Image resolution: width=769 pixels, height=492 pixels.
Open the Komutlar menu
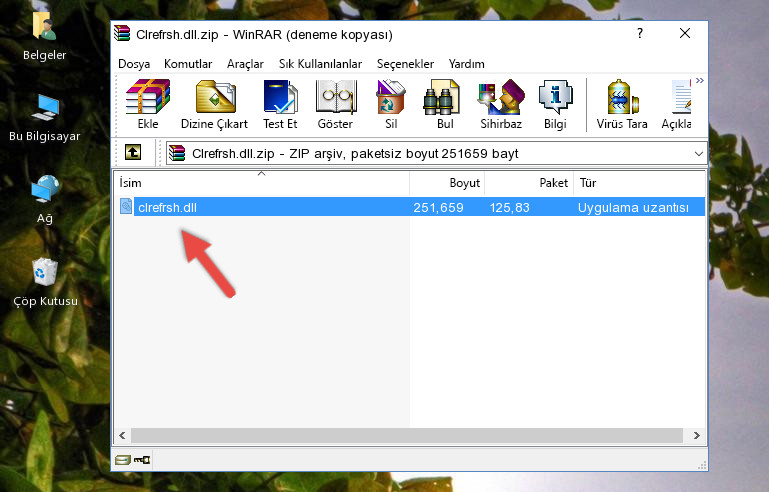click(x=188, y=64)
